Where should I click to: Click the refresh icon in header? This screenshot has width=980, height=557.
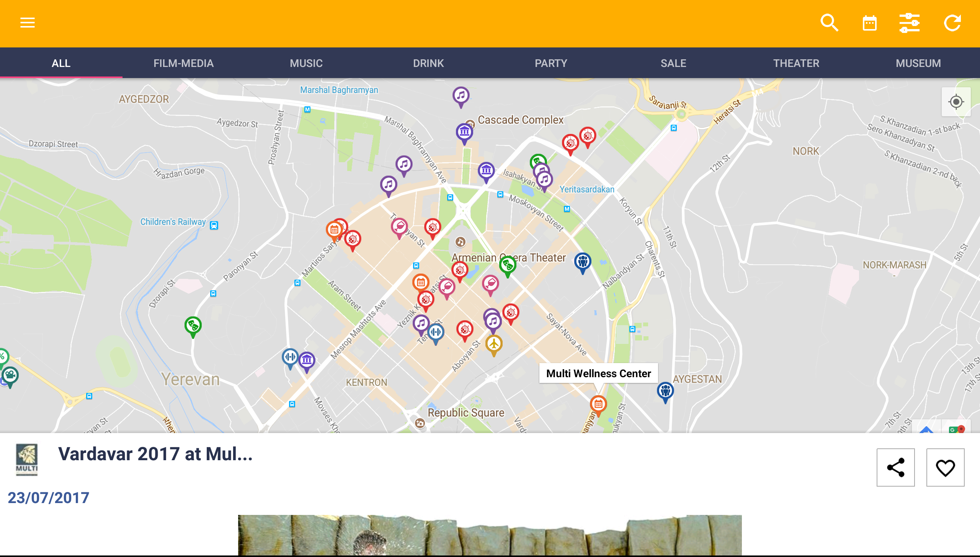[x=952, y=23]
